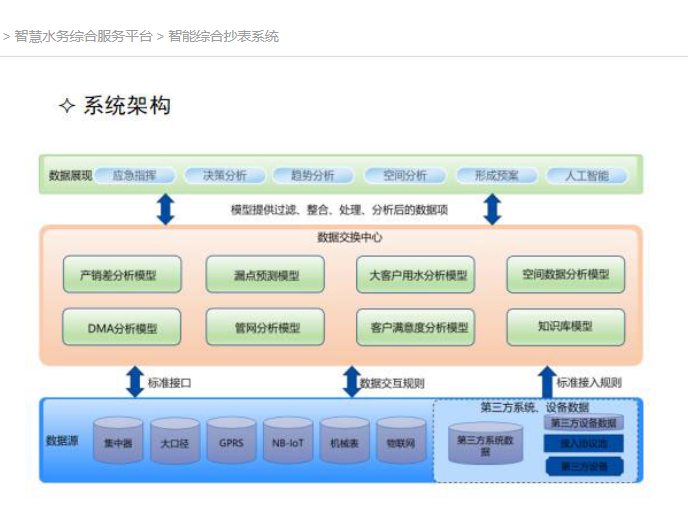Select the 决策分析 pill

tap(225, 176)
